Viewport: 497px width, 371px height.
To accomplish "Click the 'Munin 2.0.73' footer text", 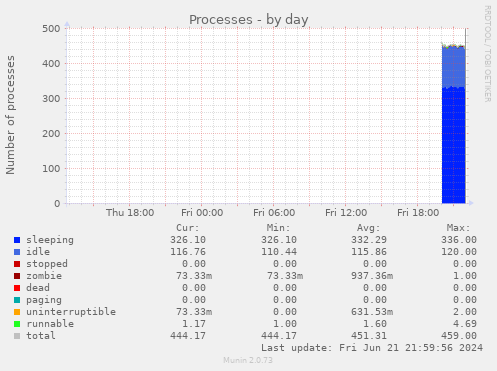I will click(248, 360).
